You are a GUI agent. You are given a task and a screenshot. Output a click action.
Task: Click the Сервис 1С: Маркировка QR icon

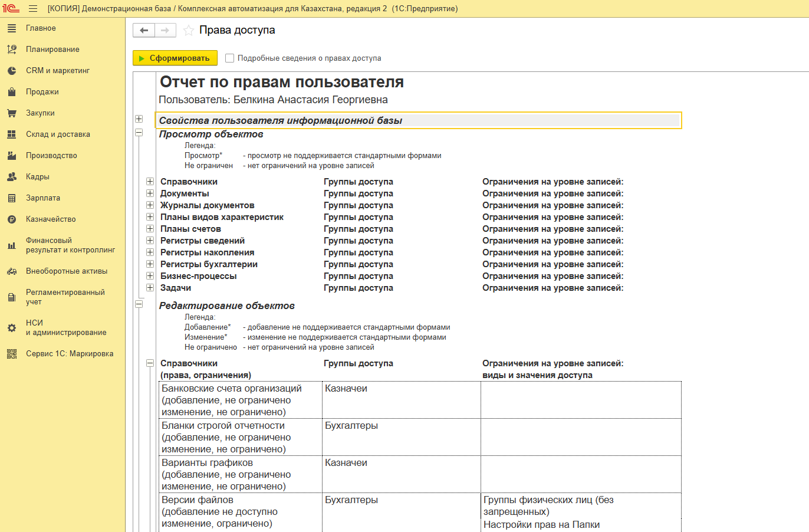pyautogui.click(x=12, y=354)
